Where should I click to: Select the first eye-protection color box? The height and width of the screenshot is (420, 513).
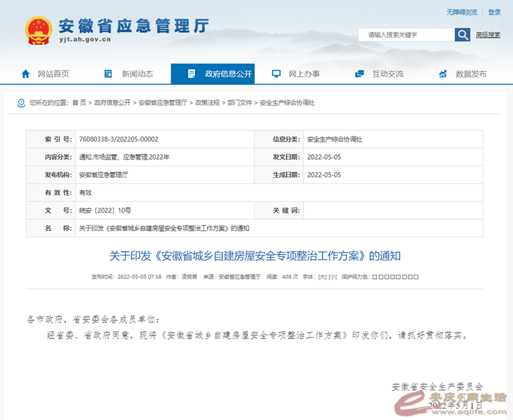point(374,277)
